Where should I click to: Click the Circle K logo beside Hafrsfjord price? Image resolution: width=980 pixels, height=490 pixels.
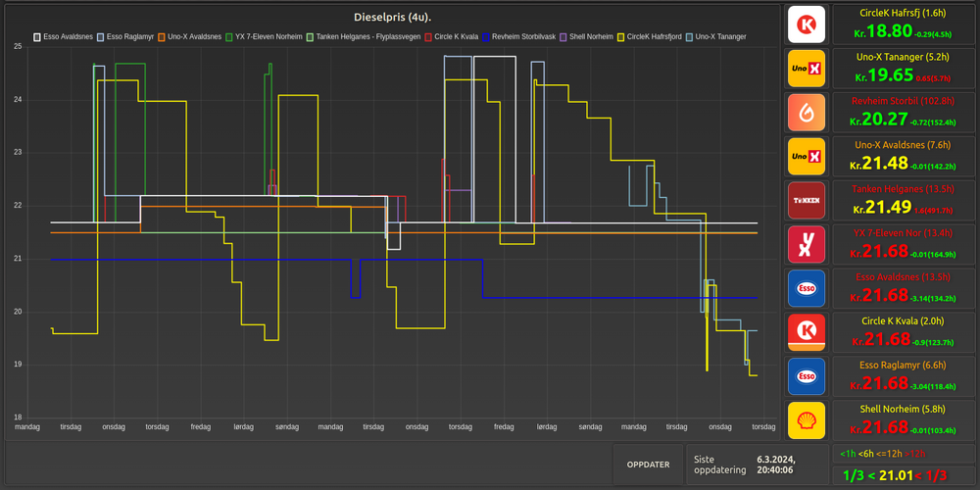coord(807,24)
